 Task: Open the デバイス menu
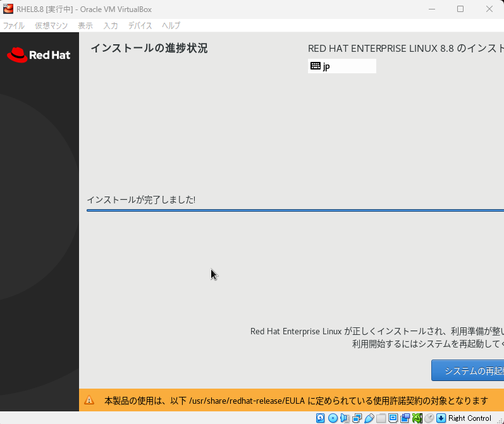click(x=140, y=26)
